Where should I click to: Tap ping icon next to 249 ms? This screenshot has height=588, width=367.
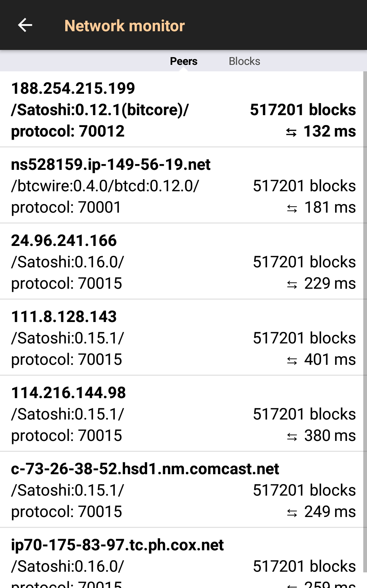pos(292,513)
